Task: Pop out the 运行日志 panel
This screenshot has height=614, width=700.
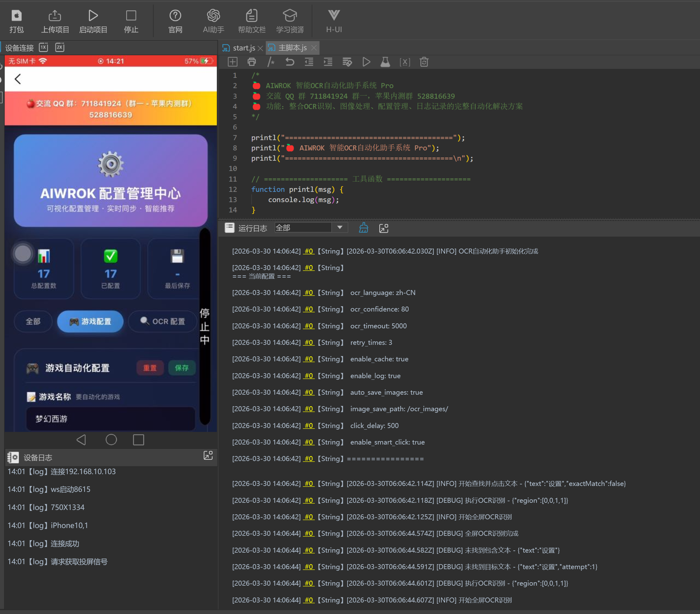Action: pyautogui.click(x=384, y=228)
